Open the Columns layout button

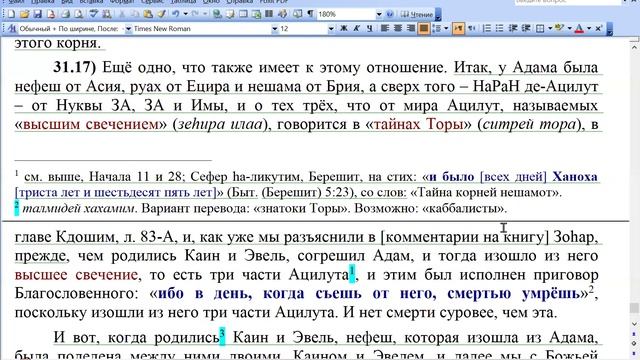(269, 14)
